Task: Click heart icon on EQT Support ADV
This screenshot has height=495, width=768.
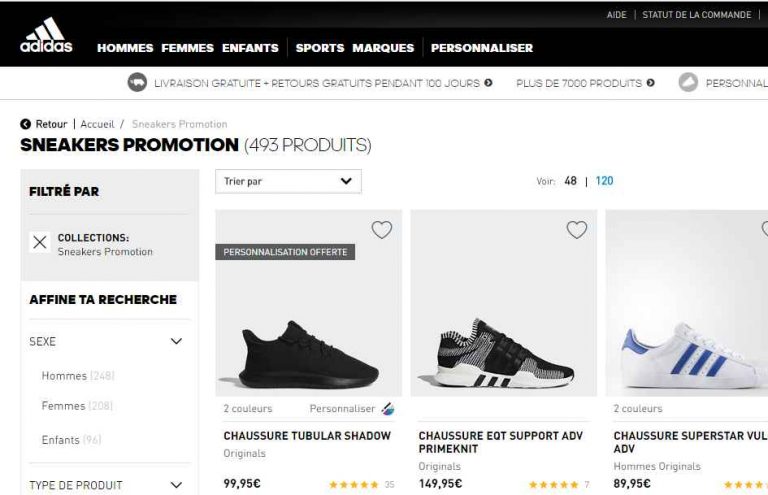Action: (x=577, y=230)
